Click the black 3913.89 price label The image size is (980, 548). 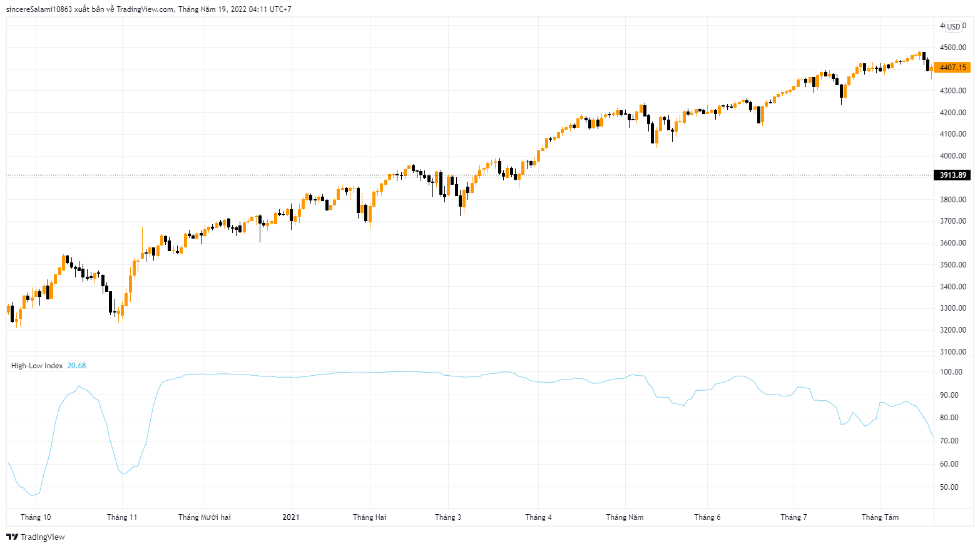click(952, 175)
